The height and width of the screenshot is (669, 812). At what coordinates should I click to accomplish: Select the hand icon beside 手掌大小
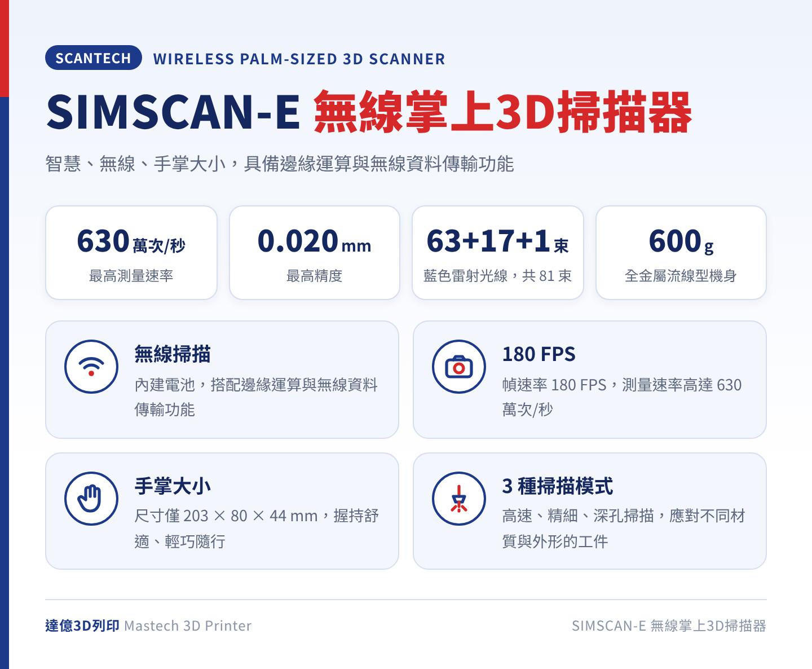coord(91,499)
